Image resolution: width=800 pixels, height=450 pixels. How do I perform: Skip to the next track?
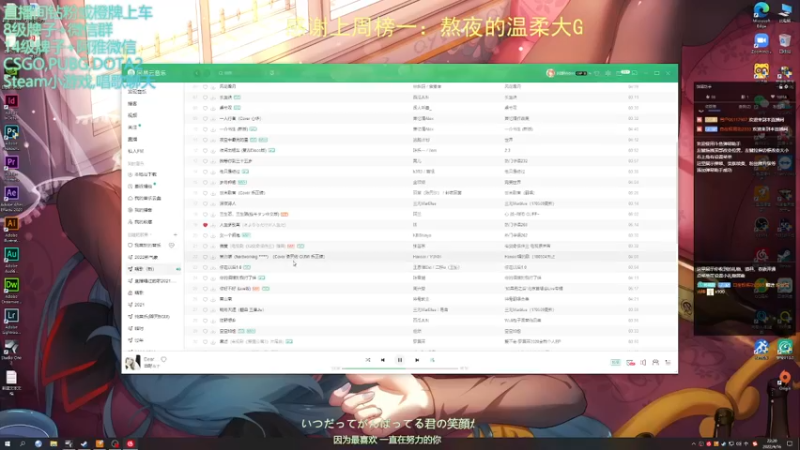(417, 360)
